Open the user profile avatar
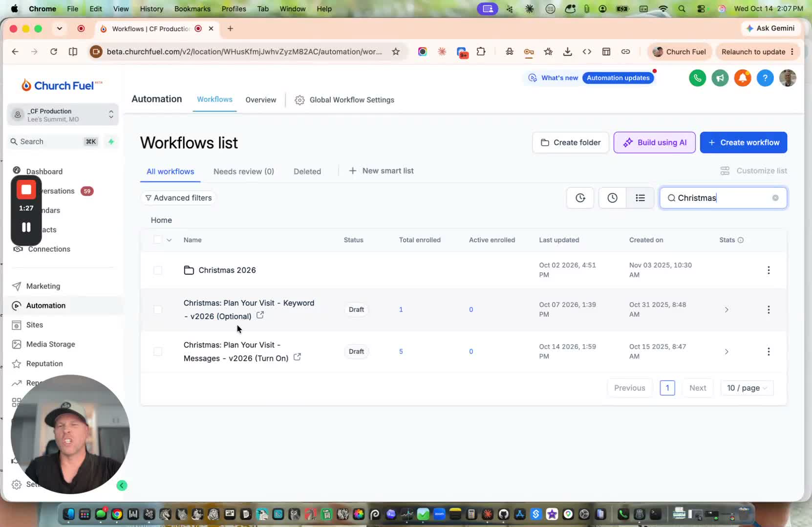The height and width of the screenshot is (527, 812). 788,78
